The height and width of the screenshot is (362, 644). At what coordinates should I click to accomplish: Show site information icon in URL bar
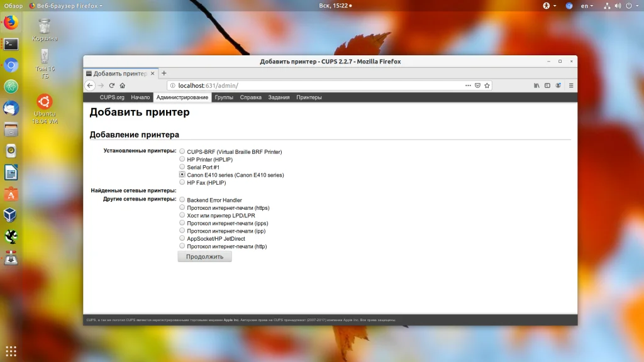click(173, 85)
